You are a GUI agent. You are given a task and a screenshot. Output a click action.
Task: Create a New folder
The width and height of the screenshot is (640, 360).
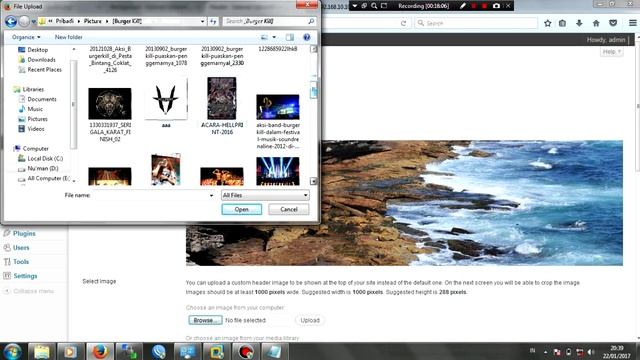click(69, 37)
